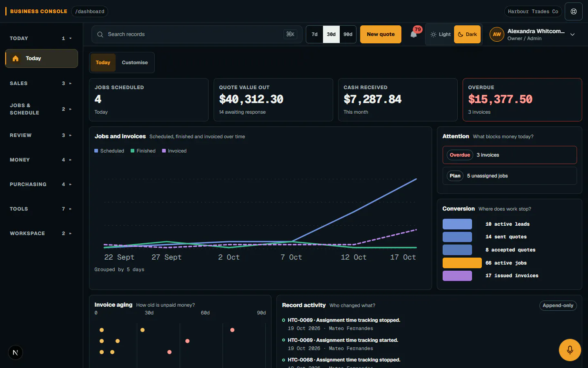Click the microphone voice button
The image size is (588, 368).
[x=570, y=350]
